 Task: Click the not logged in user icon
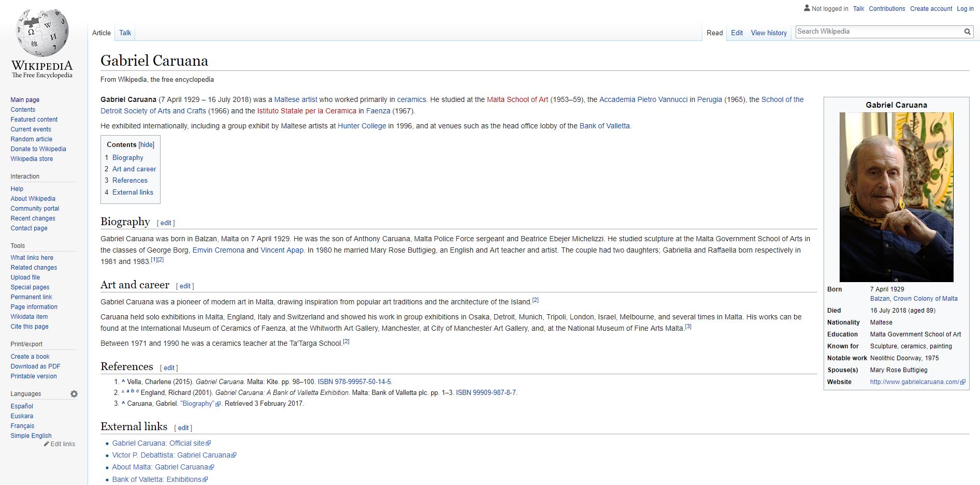tap(806, 8)
